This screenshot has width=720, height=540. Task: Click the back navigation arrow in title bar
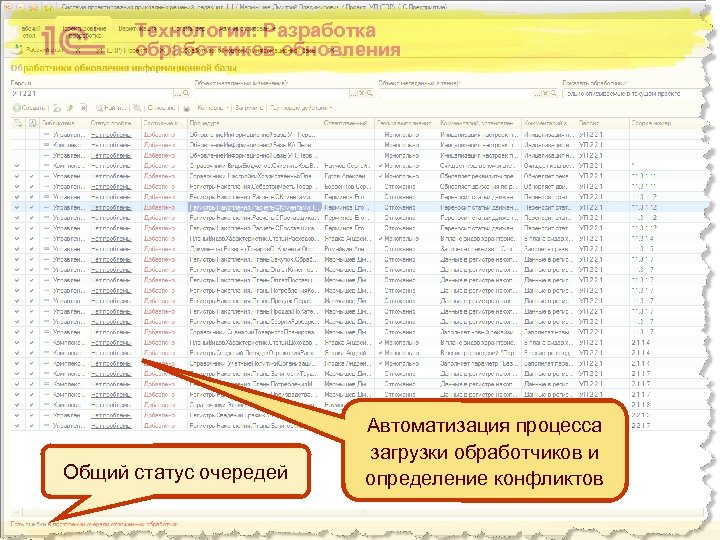[21, 7]
